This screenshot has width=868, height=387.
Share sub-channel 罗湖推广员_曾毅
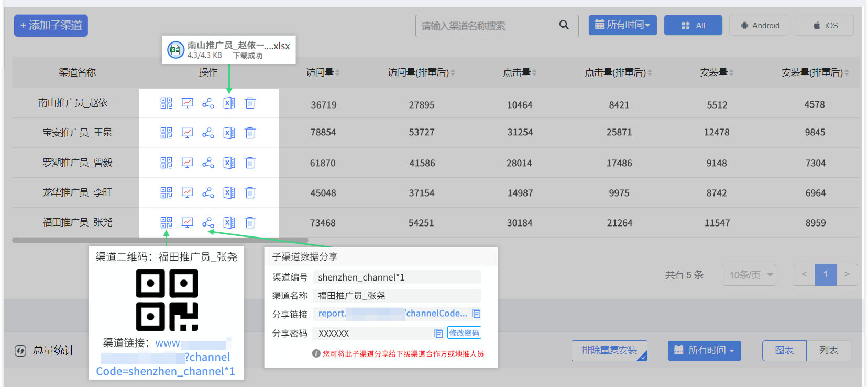[208, 163]
